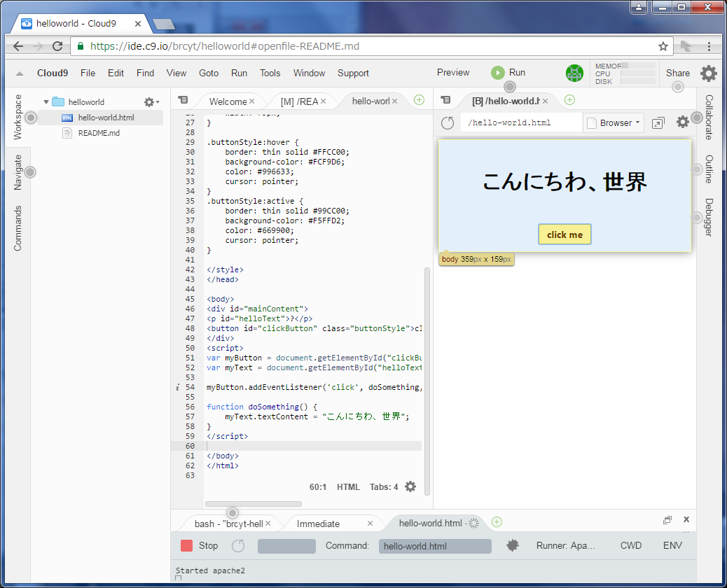Open workspace tree settings gear
The height and width of the screenshot is (588, 727).
[x=151, y=102]
